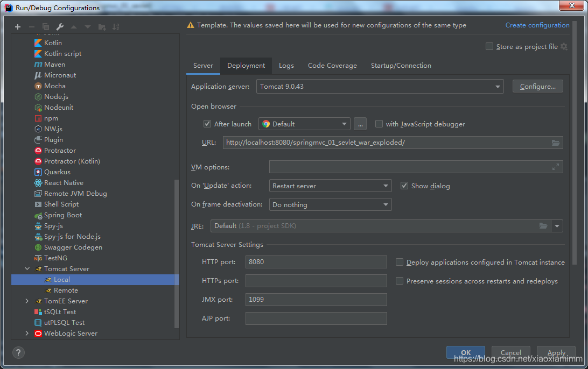Click the Apply button

[x=556, y=352]
